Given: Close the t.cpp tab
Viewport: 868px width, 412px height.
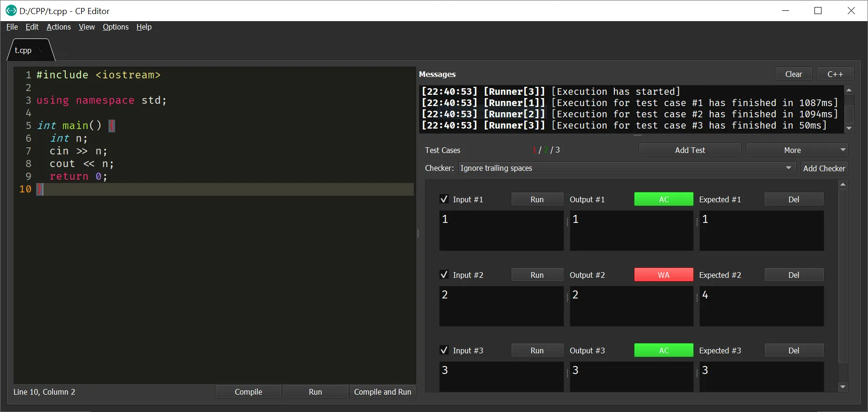Looking at the screenshot, I should pyautogui.click(x=41, y=50).
